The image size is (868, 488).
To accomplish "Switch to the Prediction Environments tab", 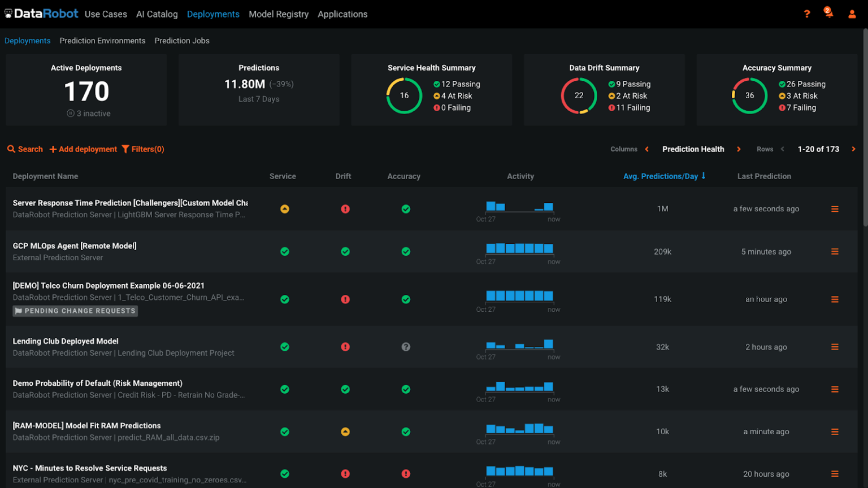I will (x=102, y=41).
